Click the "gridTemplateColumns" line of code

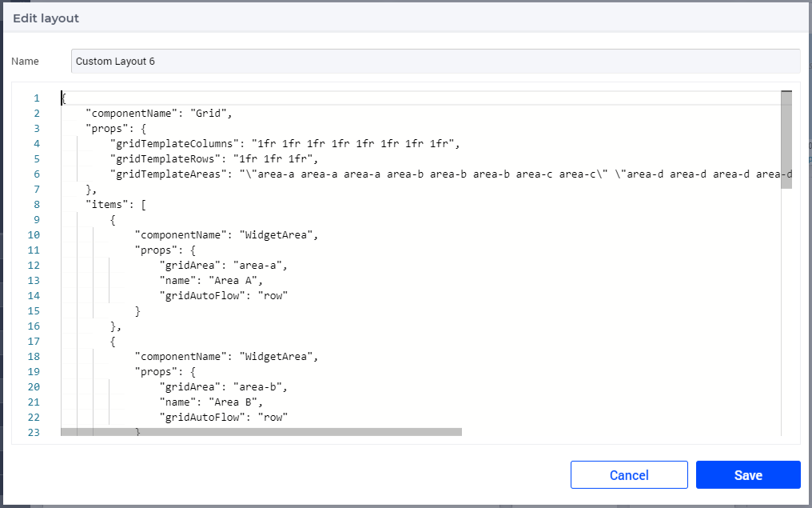pos(285,143)
